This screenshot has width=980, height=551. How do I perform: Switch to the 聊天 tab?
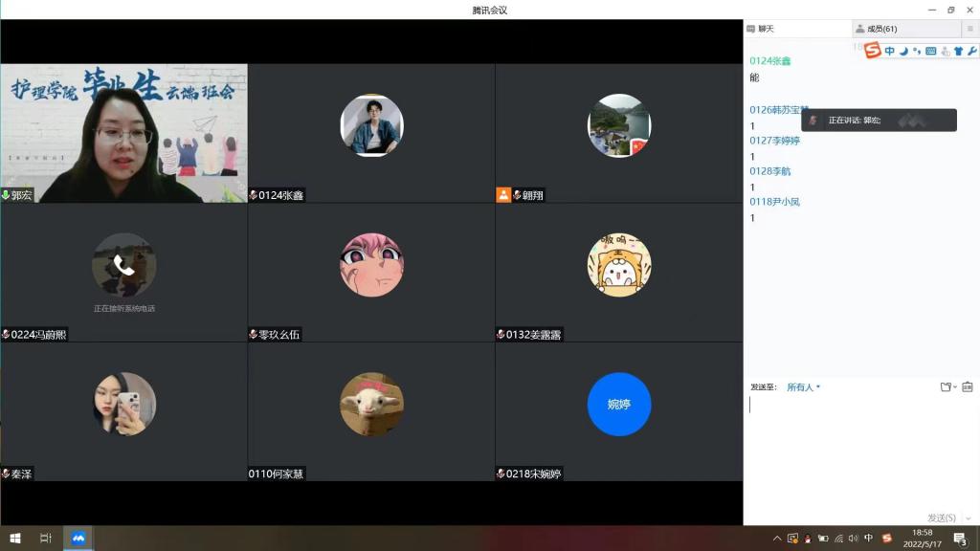pos(762,29)
